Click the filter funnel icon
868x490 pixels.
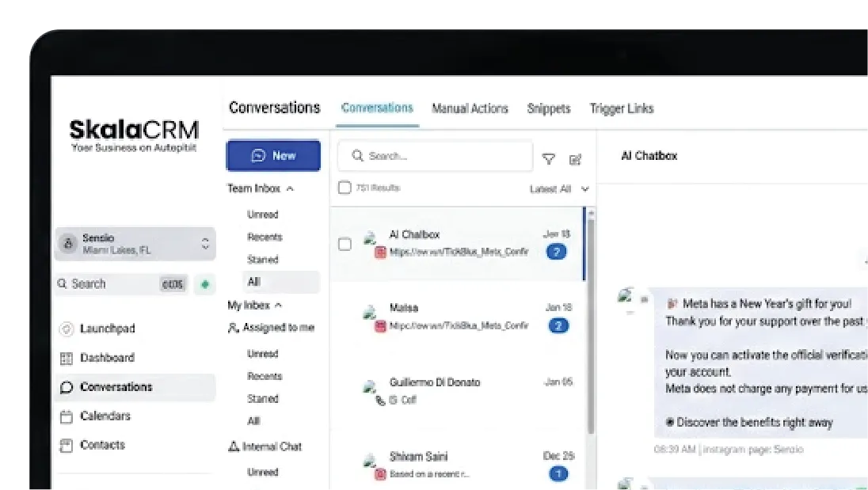click(549, 159)
